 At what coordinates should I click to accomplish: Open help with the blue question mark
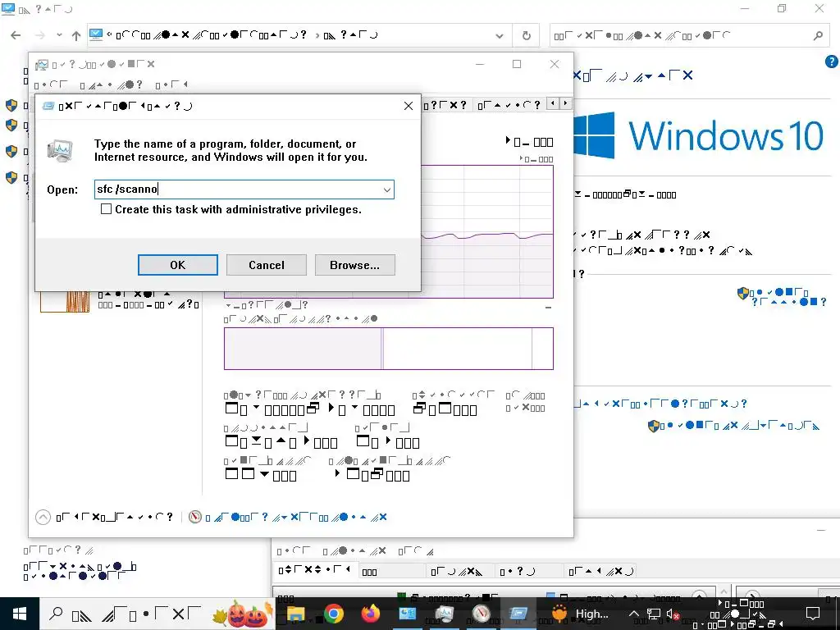coord(832,62)
